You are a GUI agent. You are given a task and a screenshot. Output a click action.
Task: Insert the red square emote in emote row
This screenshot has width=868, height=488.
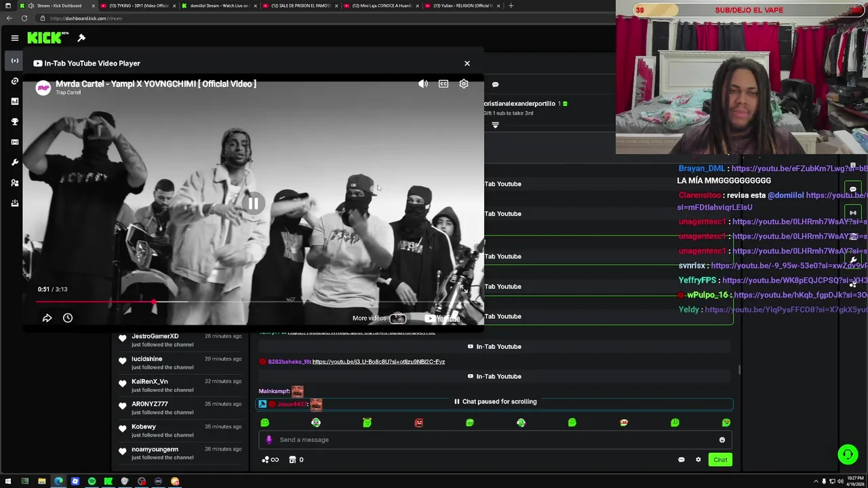418,423
